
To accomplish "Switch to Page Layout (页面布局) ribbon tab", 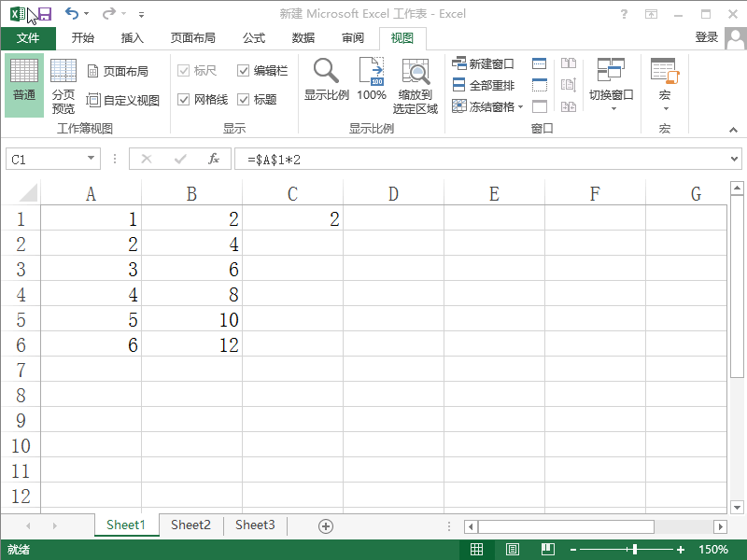I will coord(192,38).
